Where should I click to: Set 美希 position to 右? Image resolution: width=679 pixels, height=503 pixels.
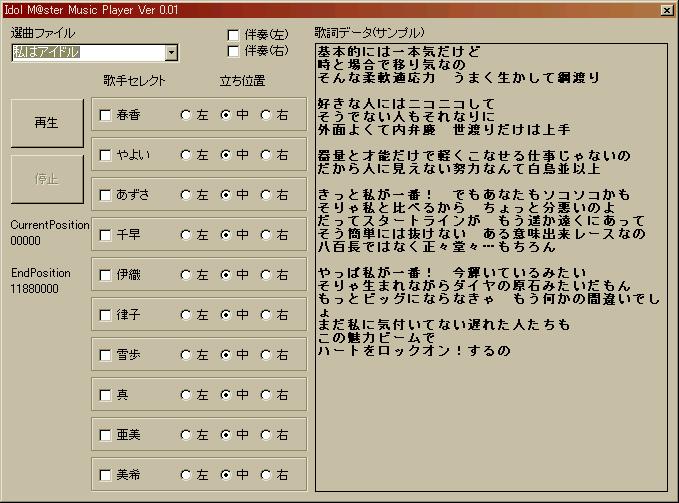(x=266, y=475)
